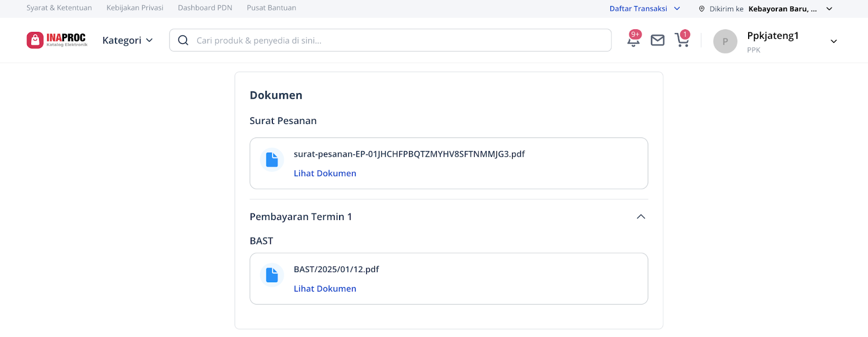Expand the Kategori dropdown

127,40
